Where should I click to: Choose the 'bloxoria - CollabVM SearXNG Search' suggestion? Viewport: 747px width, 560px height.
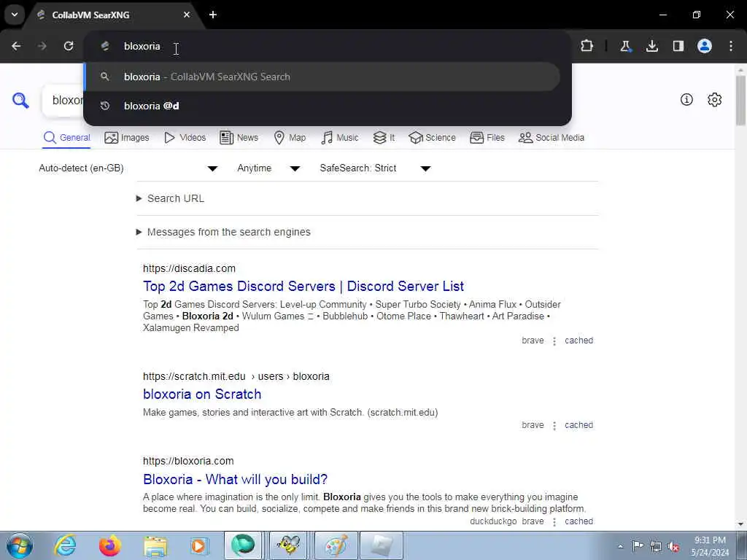322,77
